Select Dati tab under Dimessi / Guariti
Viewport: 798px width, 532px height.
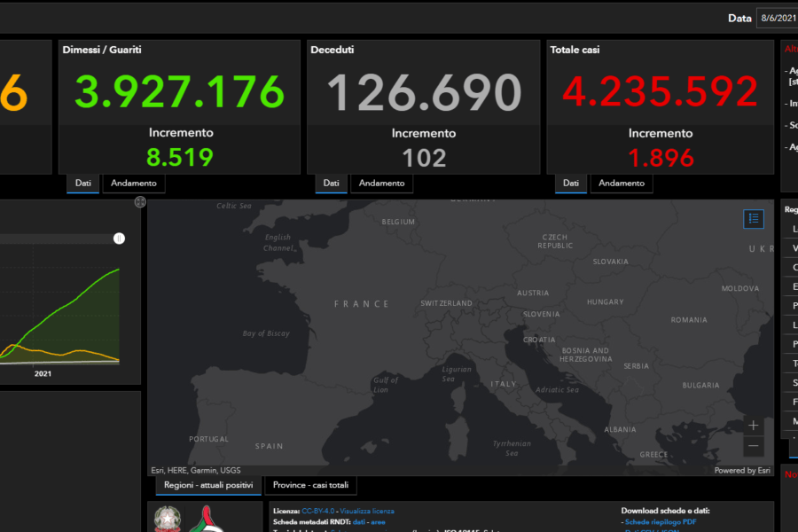(83, 184)
